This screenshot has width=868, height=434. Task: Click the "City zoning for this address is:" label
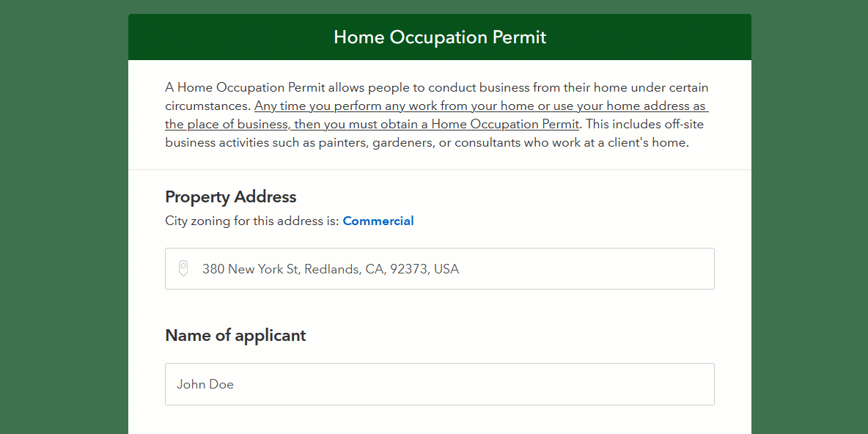pos(252,221)
